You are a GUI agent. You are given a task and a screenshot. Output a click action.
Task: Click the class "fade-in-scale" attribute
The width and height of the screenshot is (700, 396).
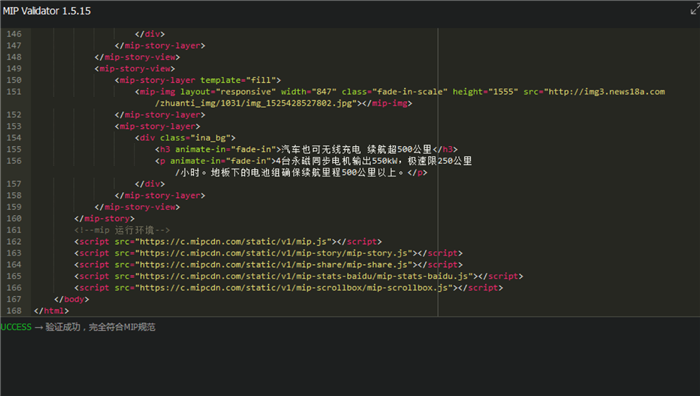click(x=395, y=92)
